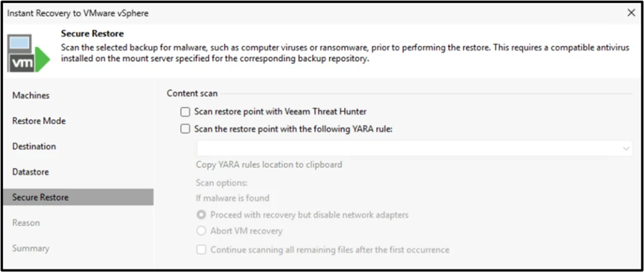
Task: Check Continue scanning all remaining files option
Action: pyautogui.click(x=201, y=250)
